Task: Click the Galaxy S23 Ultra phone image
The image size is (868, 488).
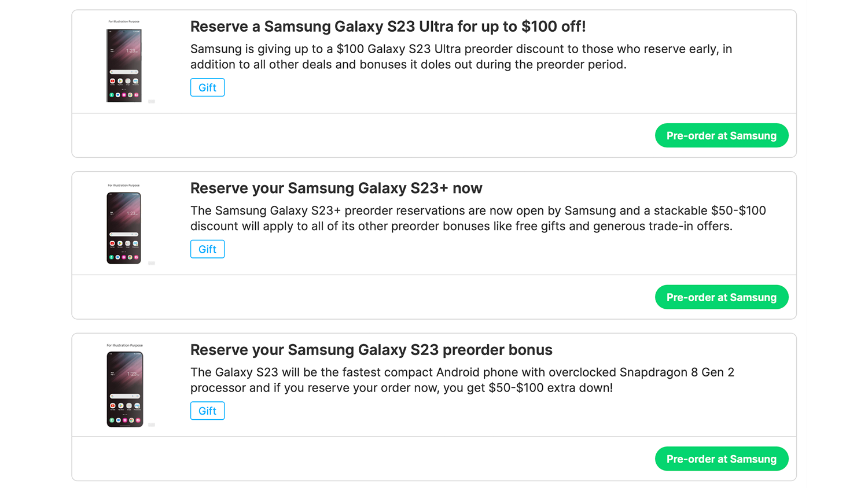Action: pyautogui.click(x=124, y=65)
